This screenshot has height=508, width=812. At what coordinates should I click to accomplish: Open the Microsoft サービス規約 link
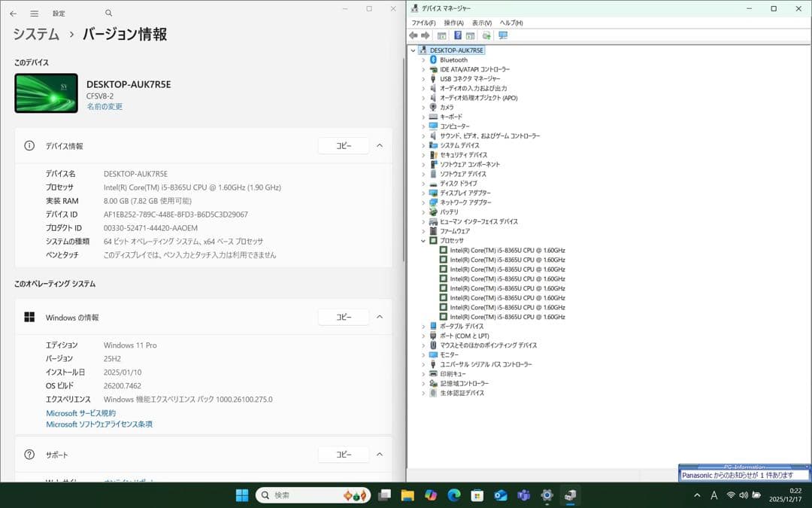(x=80, y=412)
